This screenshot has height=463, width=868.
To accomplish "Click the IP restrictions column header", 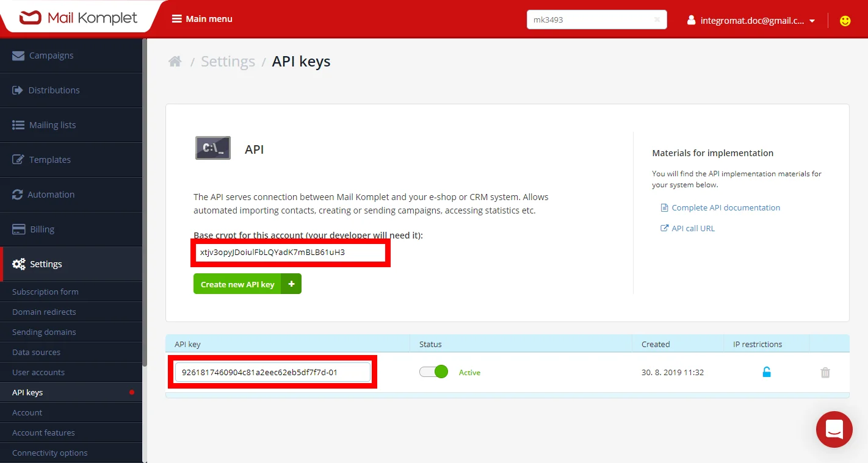I will (758, 344).
